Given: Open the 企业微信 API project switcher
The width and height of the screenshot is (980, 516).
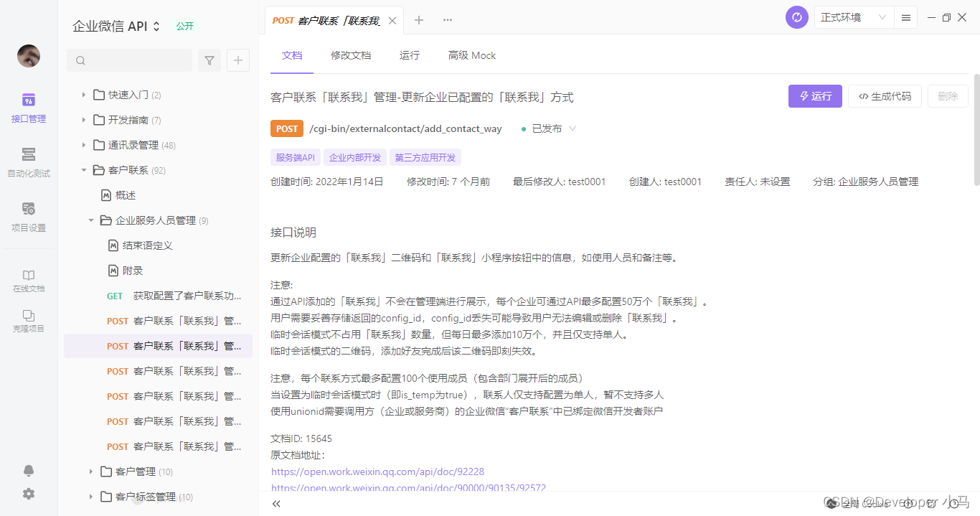Looking at the screenshot, I should (117, 27).
